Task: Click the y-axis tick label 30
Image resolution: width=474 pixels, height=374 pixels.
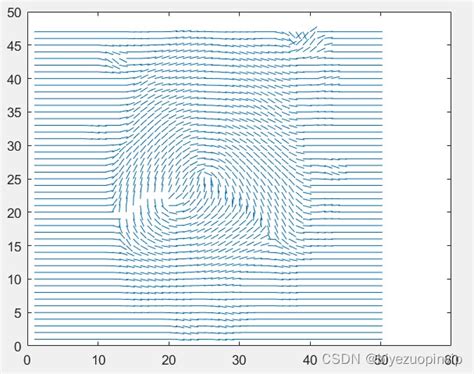Action: tap(14, 146)
